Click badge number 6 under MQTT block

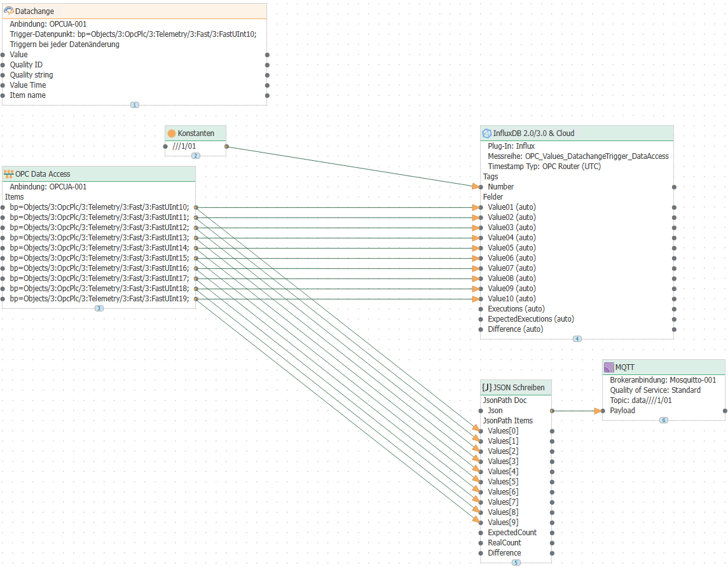coord(663,420)
